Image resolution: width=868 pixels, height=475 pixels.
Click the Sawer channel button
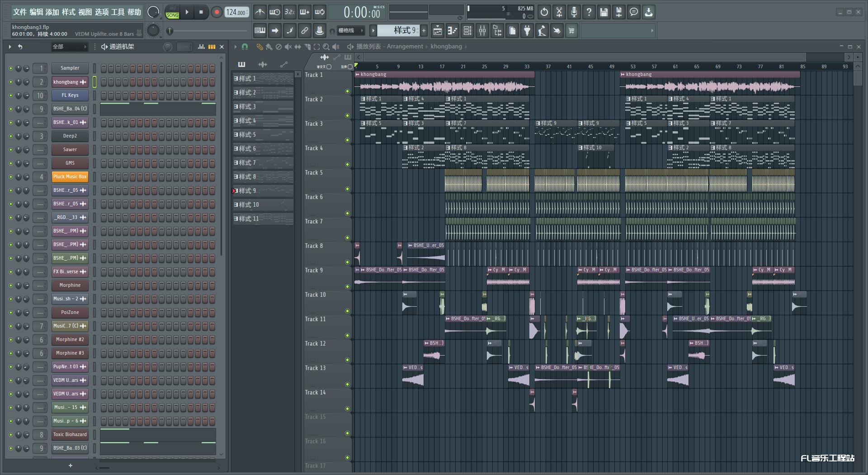[x=70, y=150]
